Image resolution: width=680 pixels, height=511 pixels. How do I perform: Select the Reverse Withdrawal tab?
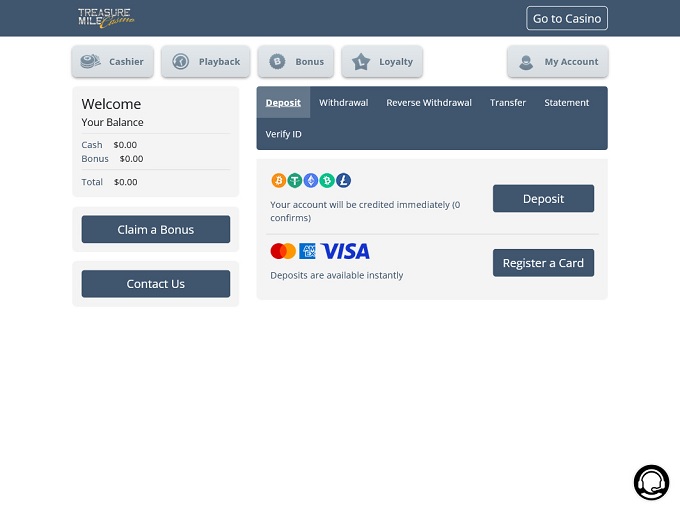click(429, 103)
